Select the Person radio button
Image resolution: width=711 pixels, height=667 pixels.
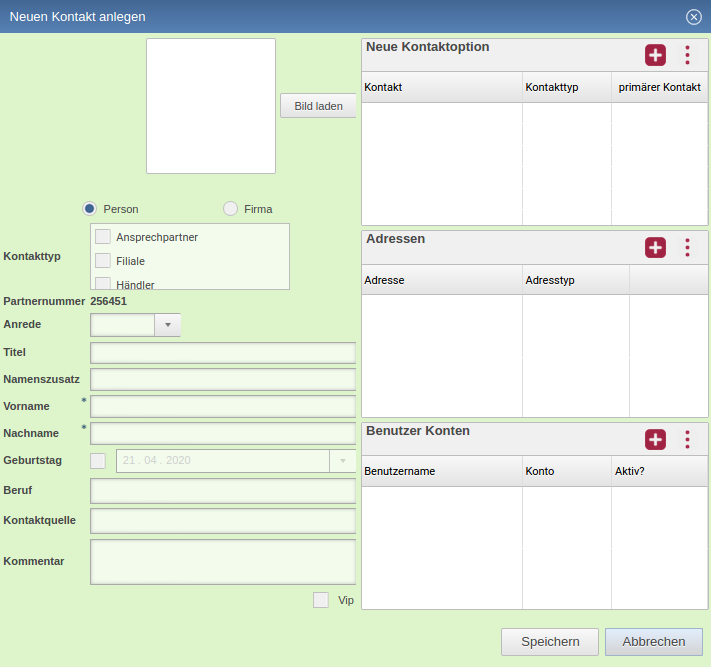[x=90, y=209]
